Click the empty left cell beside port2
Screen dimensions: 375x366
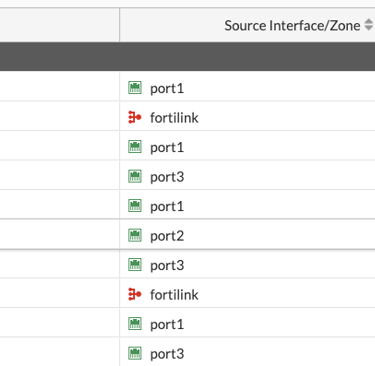tap(60, 235)
